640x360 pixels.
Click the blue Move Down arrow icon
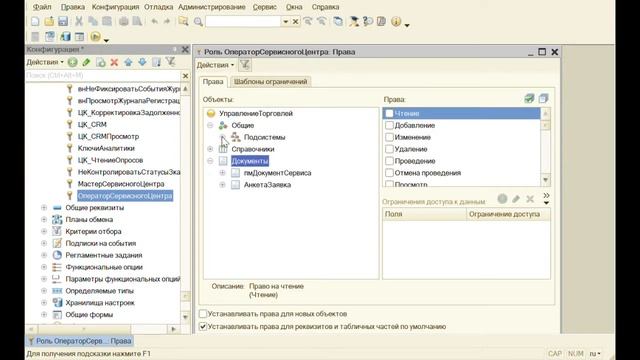click(142, 62)
